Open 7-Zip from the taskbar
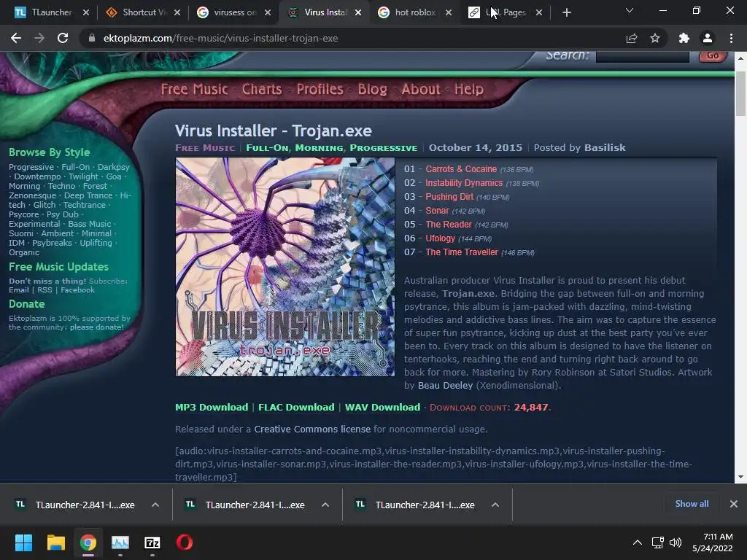Image resolution: width=747 pixels, height=560 pixels. coord(152,542)
